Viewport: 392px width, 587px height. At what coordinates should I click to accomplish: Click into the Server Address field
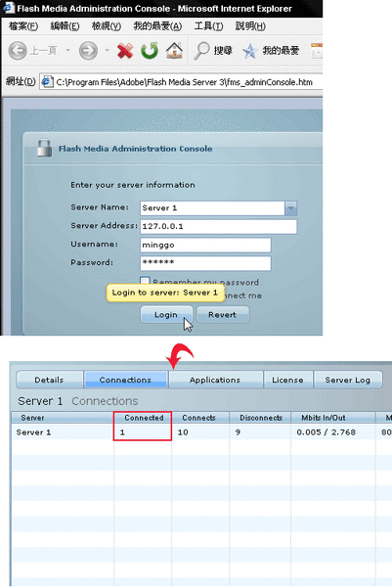(x=218, y=227)
